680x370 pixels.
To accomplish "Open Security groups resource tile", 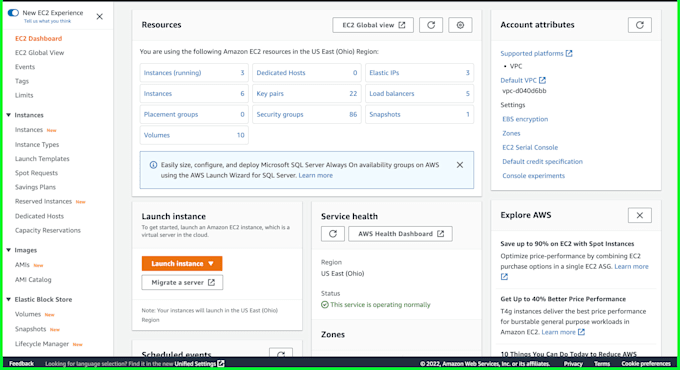I will click(307, 115).
